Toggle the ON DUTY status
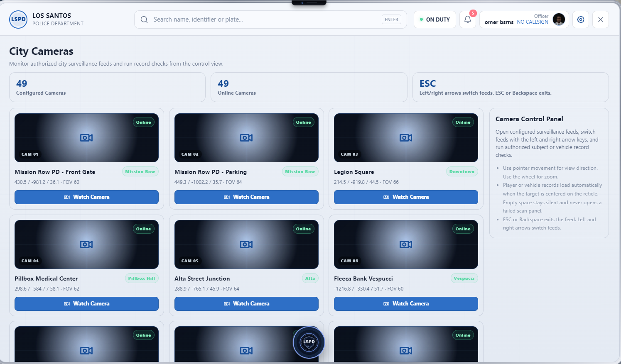The width and height of the screenshot is (621, 364). click(435, 20)
